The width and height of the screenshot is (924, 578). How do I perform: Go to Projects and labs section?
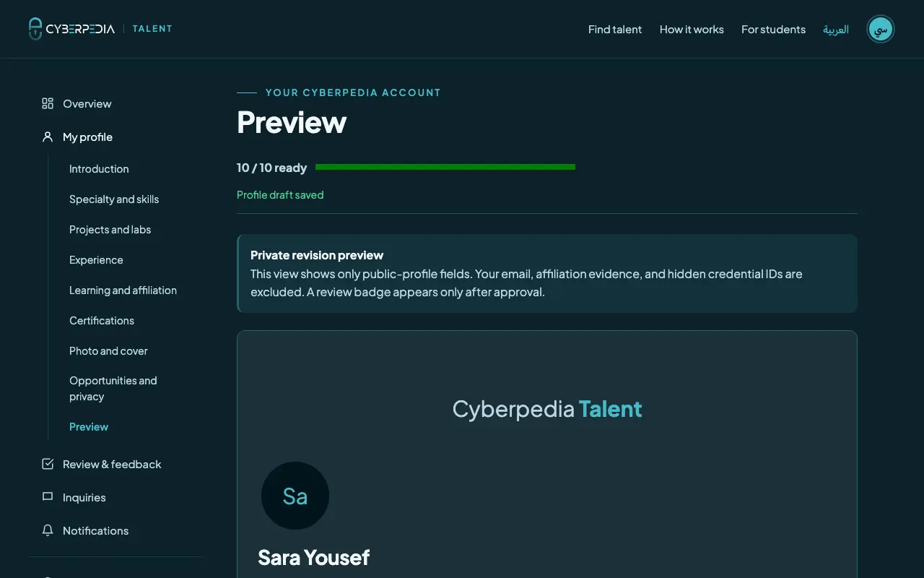pyautogui.click(x=110, y=230)
